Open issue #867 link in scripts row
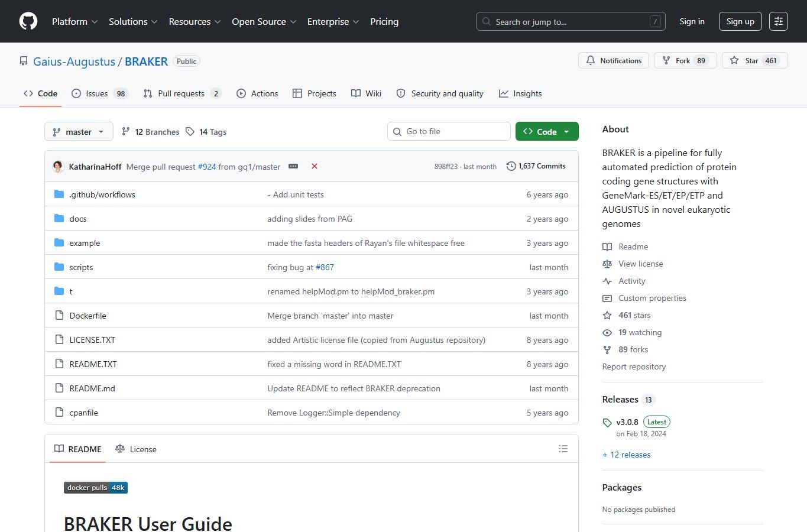The width and height of the screenshot is (807, 532). pyautogui.click(x=325, y=267)
